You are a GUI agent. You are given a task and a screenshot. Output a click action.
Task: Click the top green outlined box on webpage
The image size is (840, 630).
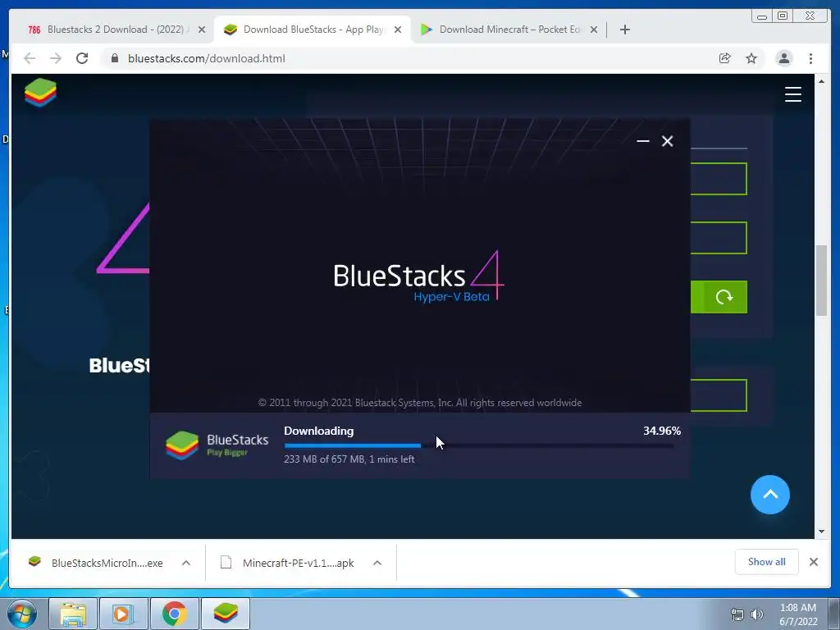(x=719, y=179)
